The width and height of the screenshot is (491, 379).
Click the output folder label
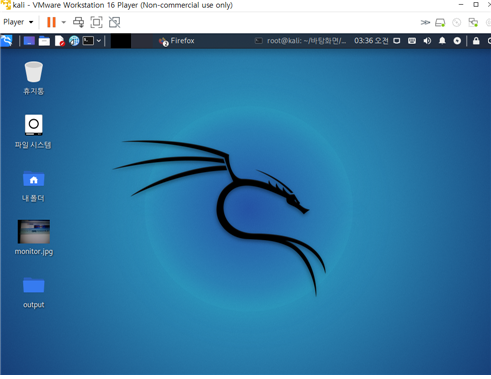[34, 305]
